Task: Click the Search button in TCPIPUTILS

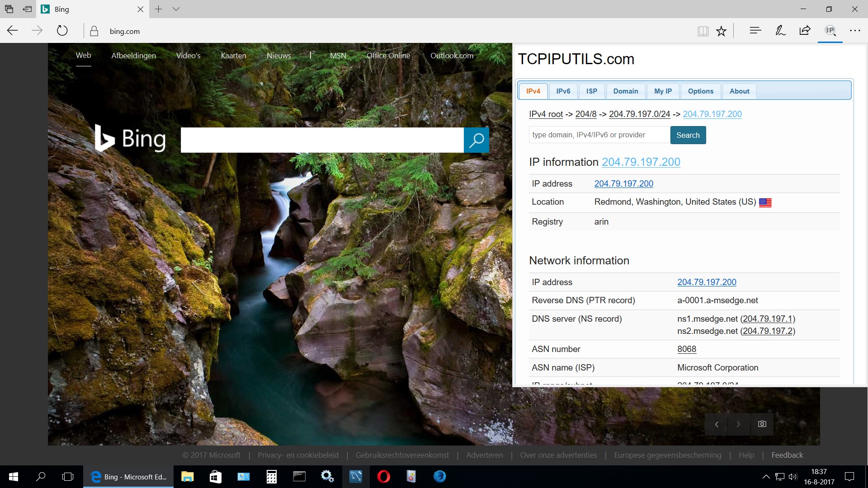Action: [x=689, y=135]
